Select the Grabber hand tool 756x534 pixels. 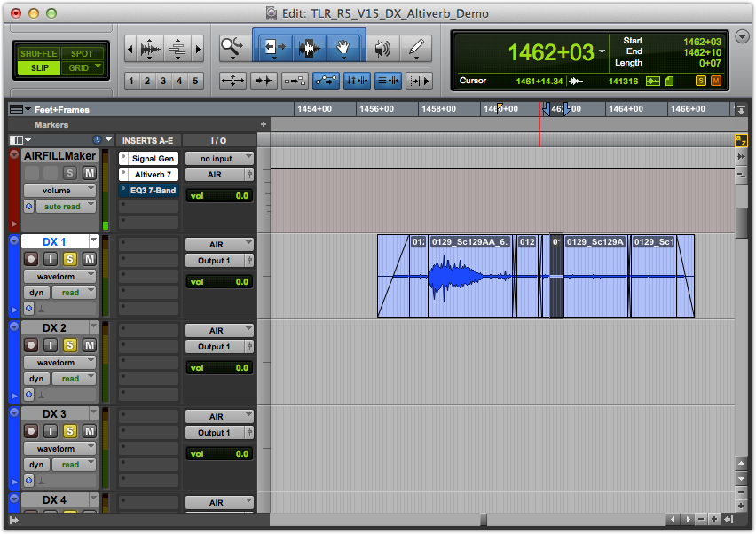[x=344, y=49]
